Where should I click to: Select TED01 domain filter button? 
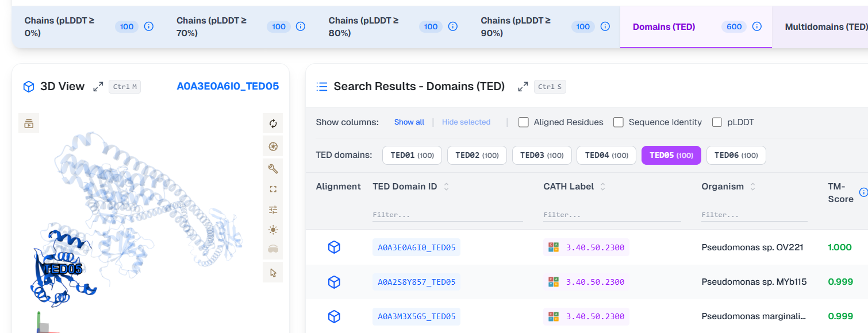click(412, 156)
